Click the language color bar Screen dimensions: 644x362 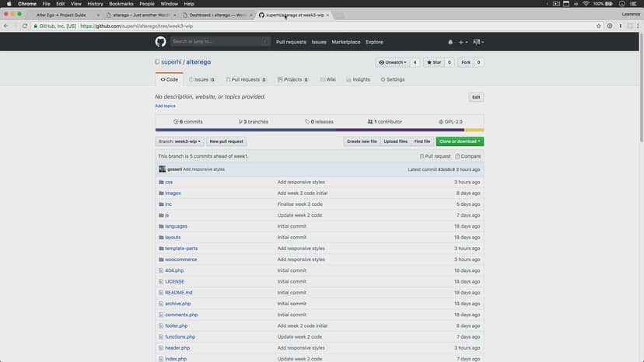(x=319, y=131)
